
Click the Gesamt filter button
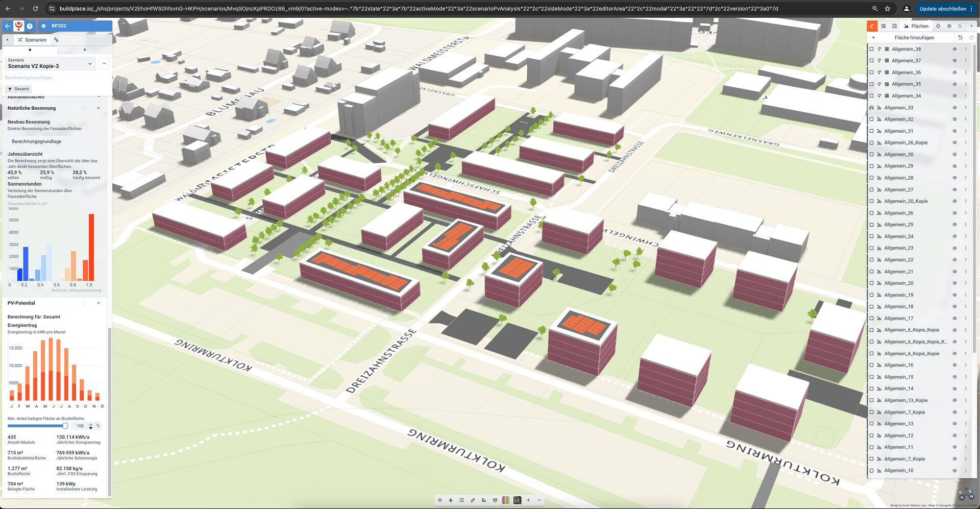tap(18, 89)
